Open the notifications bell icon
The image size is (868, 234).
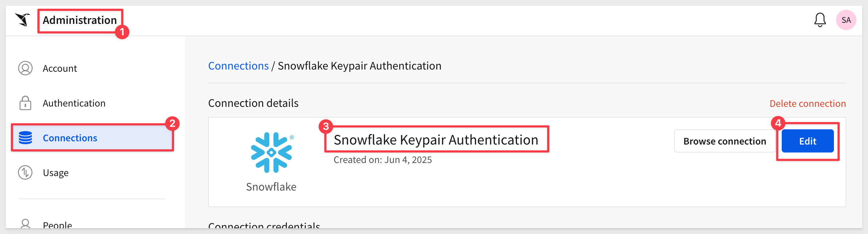820,20
